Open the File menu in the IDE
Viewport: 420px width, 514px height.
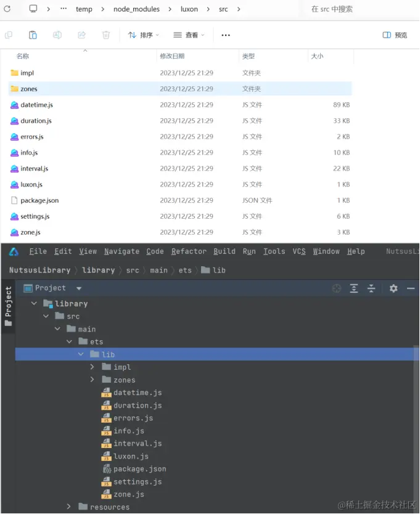(38, 251)
